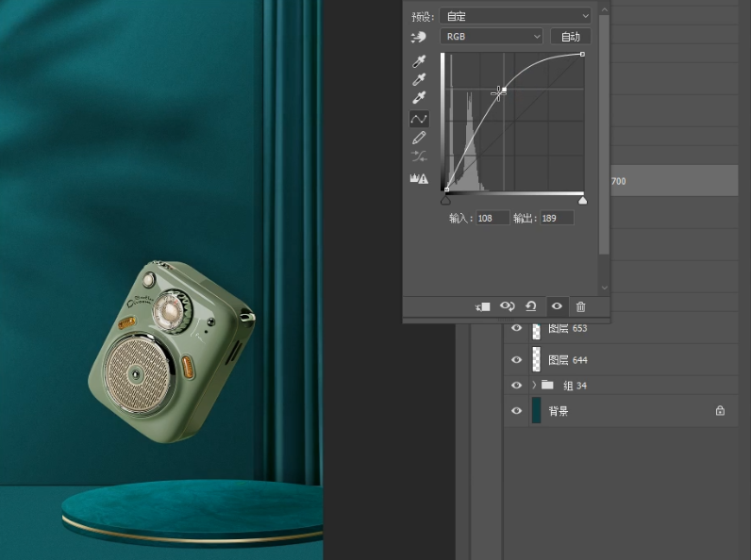Click the 自动 auto button
Image resolution: width=751 pixels, height=560 pixels.
[571, 37]
